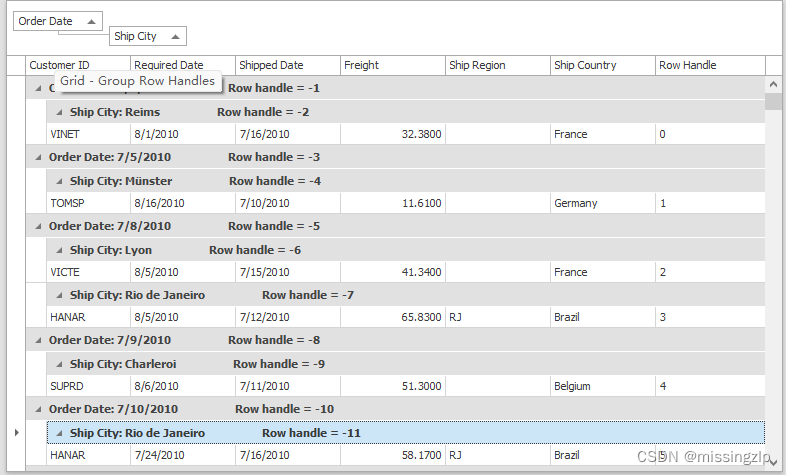
Task: Select the VINET customer cell
Action: click(88, 134)
